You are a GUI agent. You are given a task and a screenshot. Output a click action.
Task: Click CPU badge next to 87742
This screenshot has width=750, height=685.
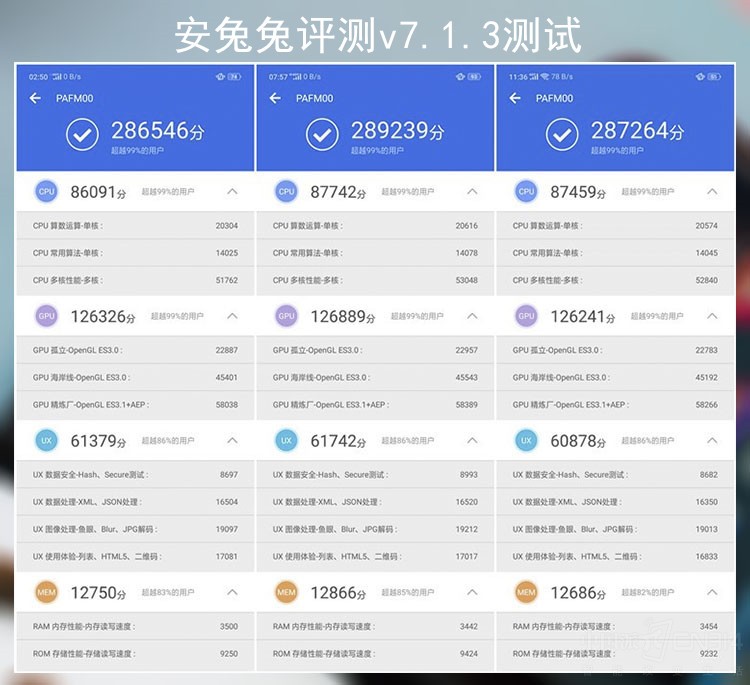(287, 191)
